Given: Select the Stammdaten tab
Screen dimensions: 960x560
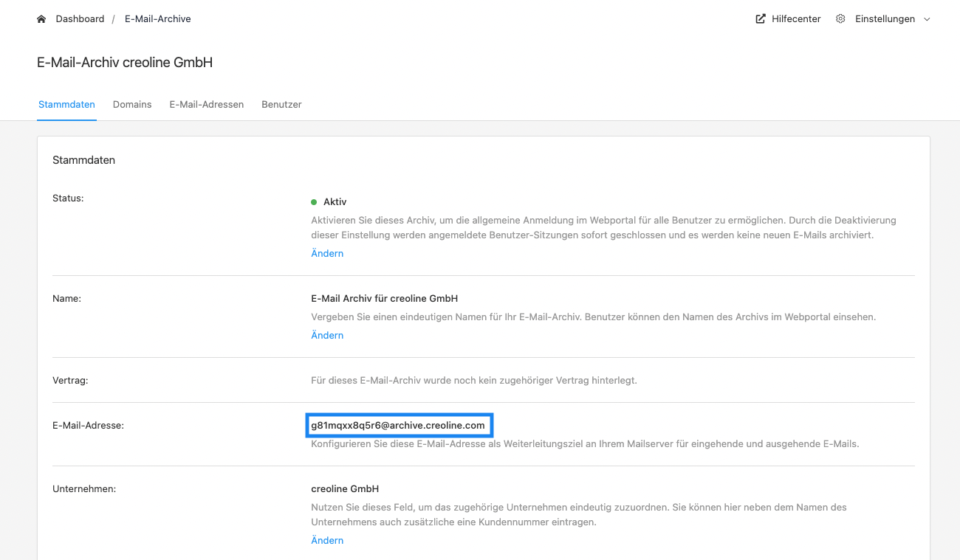Looking at the screenshot, I should tap(66, 105).
